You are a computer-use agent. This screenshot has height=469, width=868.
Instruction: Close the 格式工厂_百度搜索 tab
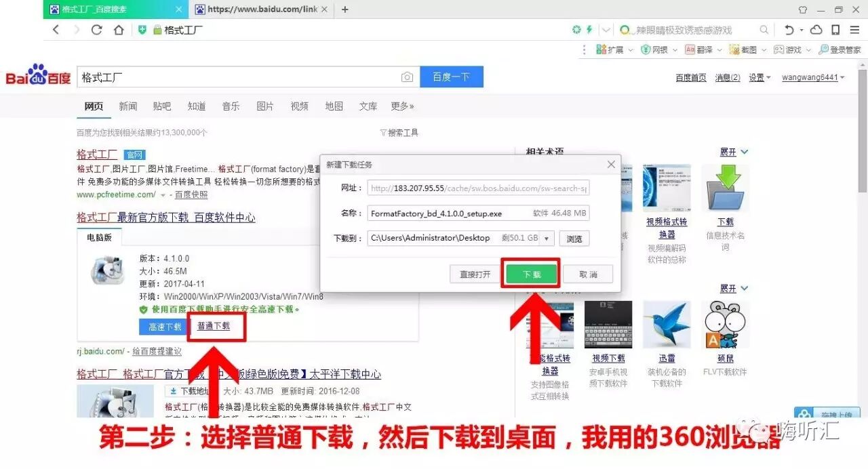[x=179, y=9]
